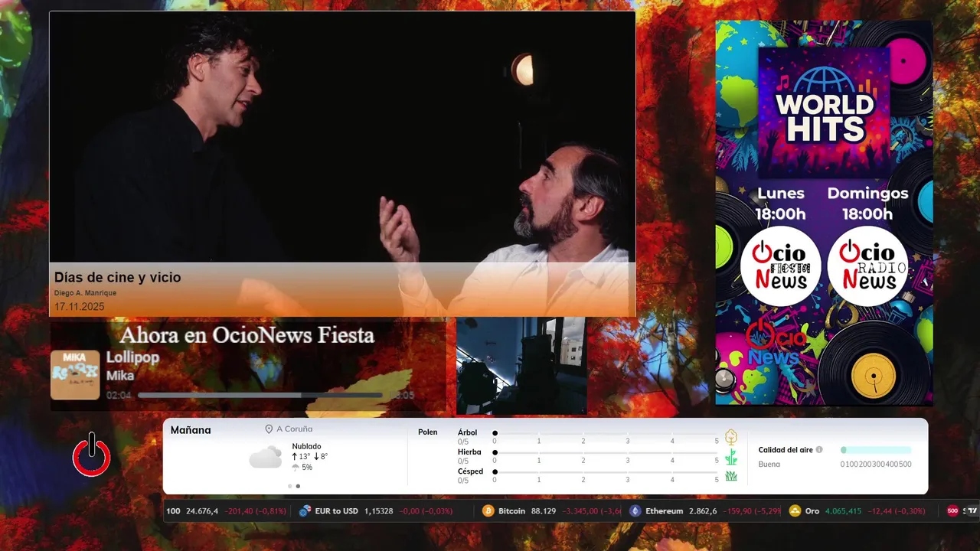Click the Ocio News logo on the poster
This screenshot has width=980, height=551.
[777, 344]
